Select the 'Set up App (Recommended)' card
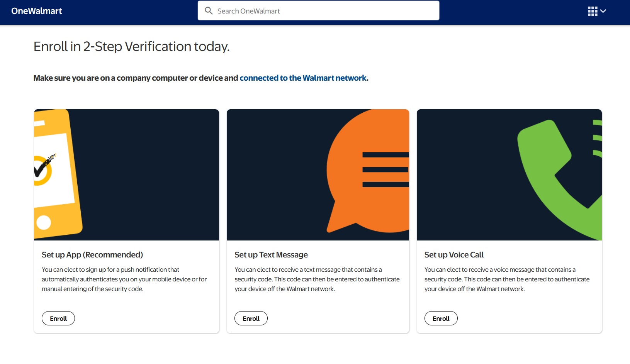This screenshot has height=364, width=630. click(92, 254)
